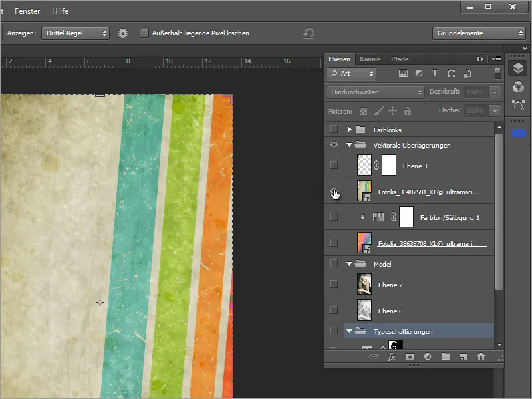This screenshot has width=532, height=399.
Task: Open the channels dock icon
Action: [518, 87]
